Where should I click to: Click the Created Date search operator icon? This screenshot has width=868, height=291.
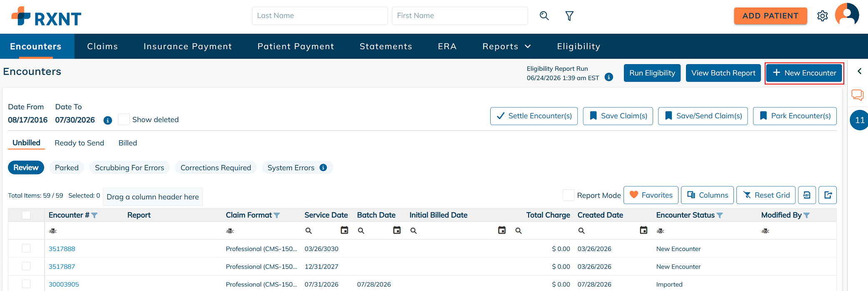581,231
